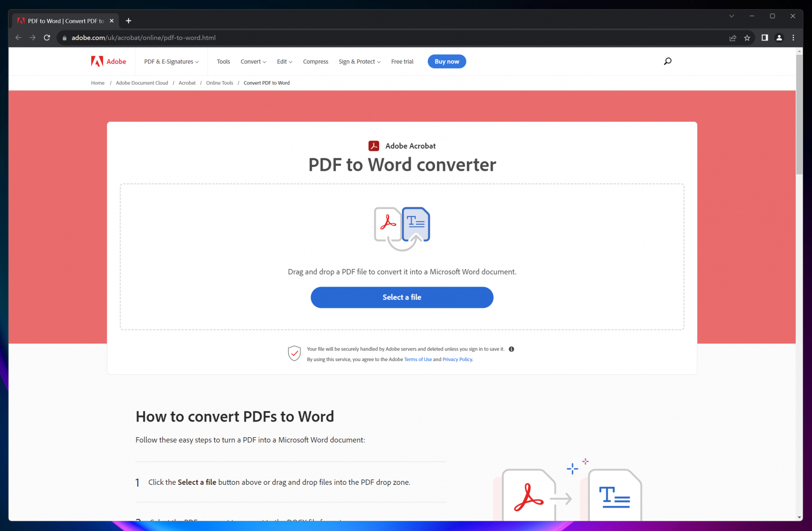Click the PDF to Word conversion illustration
This screenshot has width=812, height=531.
[402, 229]
